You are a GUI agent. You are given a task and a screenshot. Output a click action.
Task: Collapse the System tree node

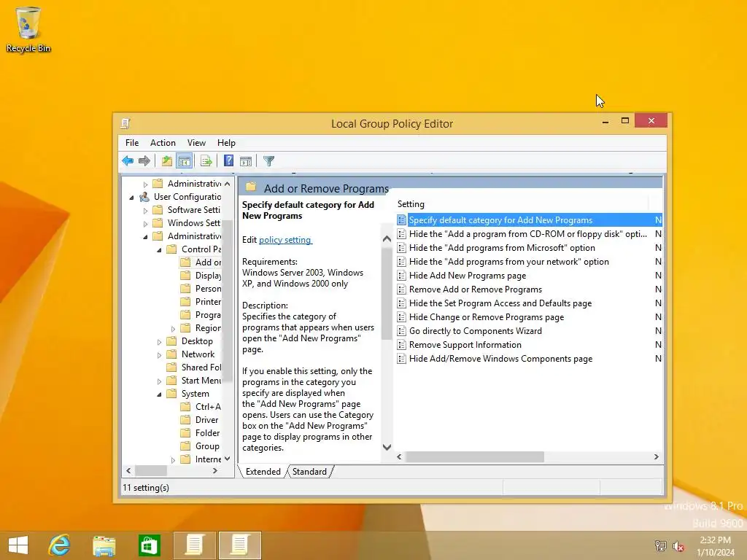coord(160,394)
